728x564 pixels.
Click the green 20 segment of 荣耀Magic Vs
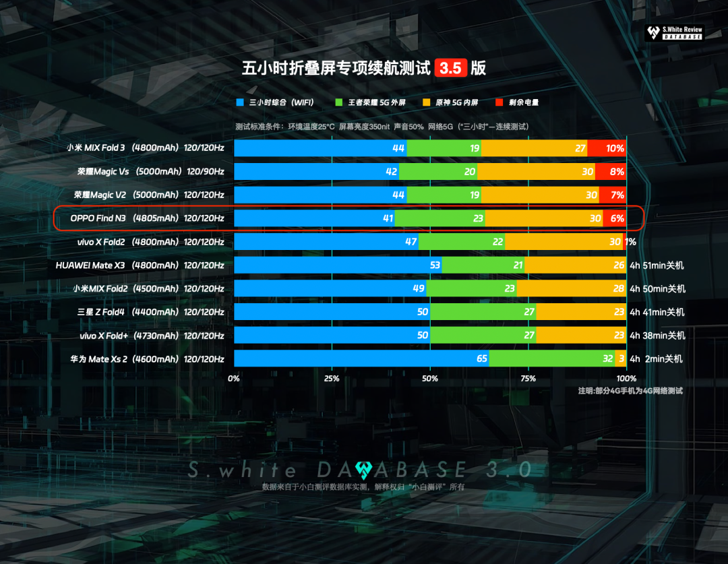pyautogui.click(x=438, y=171)
